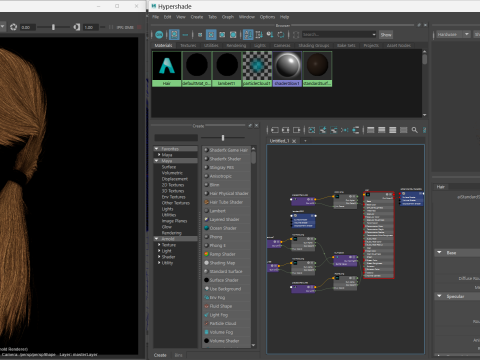480x360 pixels.
Task: Open the Hardware renderer dropdown
Action: point(453,34)
